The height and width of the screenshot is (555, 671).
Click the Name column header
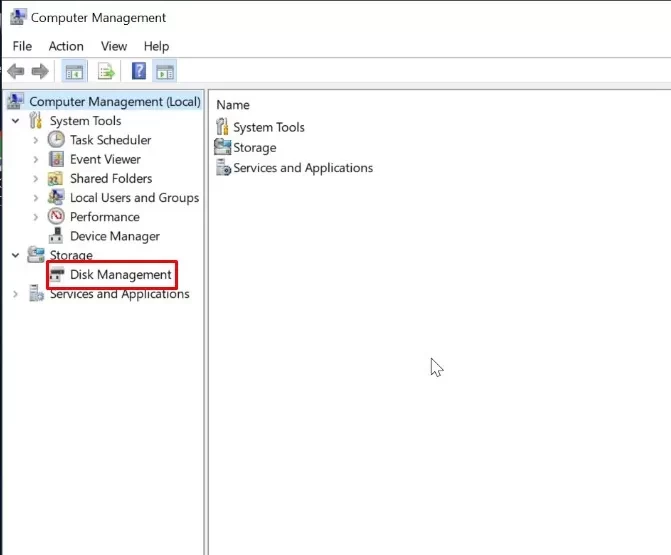coord(233,105)
